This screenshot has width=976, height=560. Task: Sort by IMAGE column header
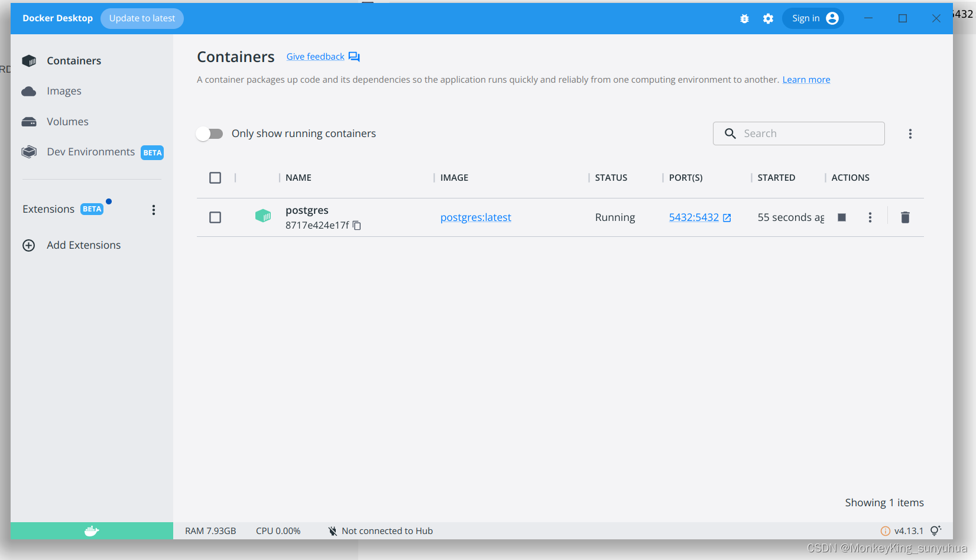coord(454,178)
